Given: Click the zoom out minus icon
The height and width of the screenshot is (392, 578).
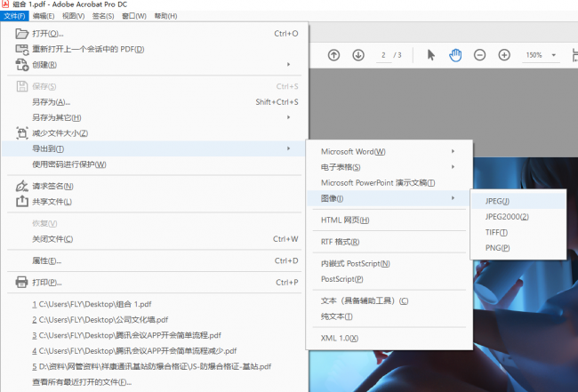Looking at the screenshot, I should 479,55.
